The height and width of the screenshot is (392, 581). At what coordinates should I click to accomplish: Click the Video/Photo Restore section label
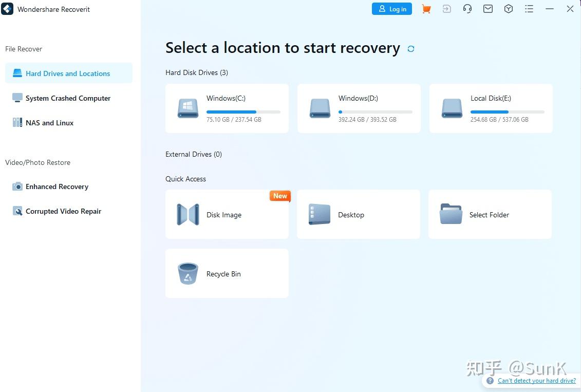pos(38,162)
